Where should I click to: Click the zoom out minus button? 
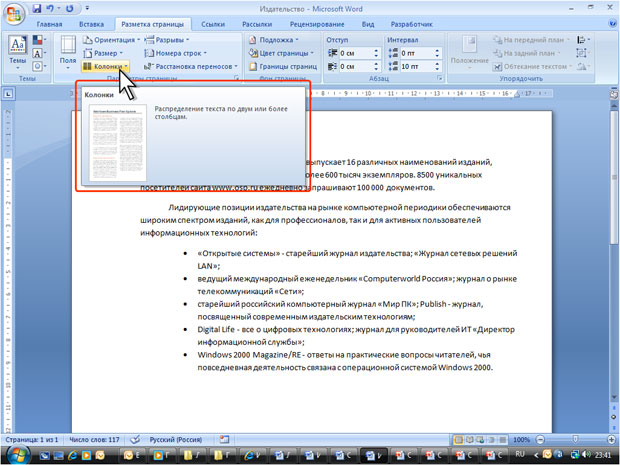[540, 440]
